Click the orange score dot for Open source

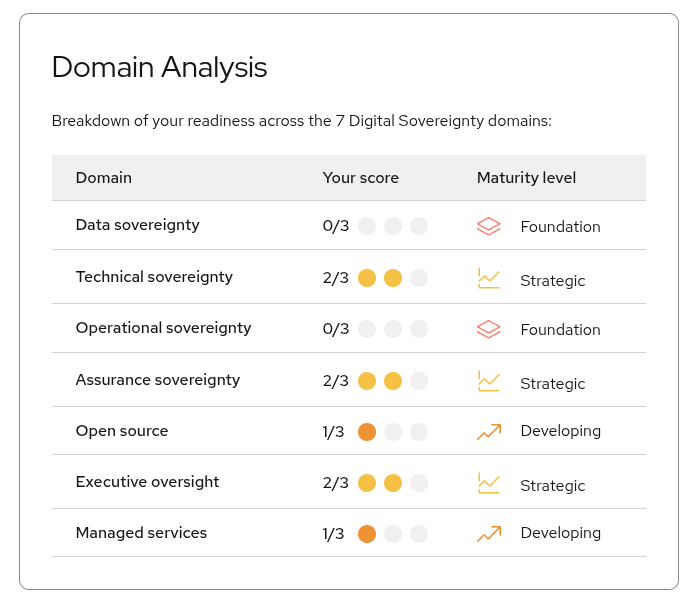click(367, 432)
